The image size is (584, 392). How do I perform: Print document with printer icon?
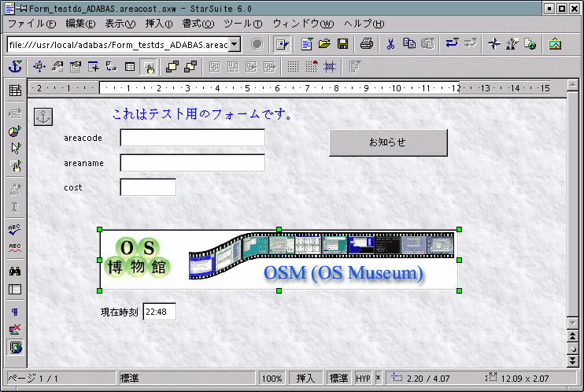[367, 44]
